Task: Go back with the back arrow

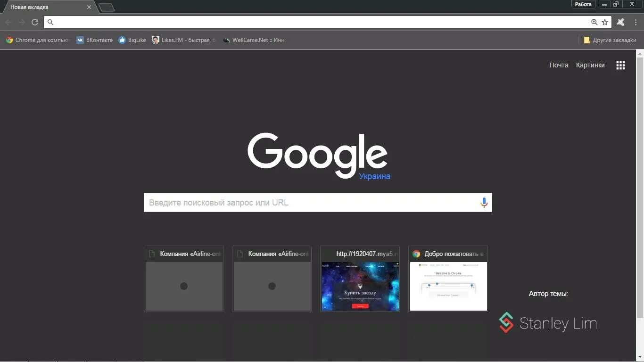Action: pyautogui.click(x=8, y=22)
